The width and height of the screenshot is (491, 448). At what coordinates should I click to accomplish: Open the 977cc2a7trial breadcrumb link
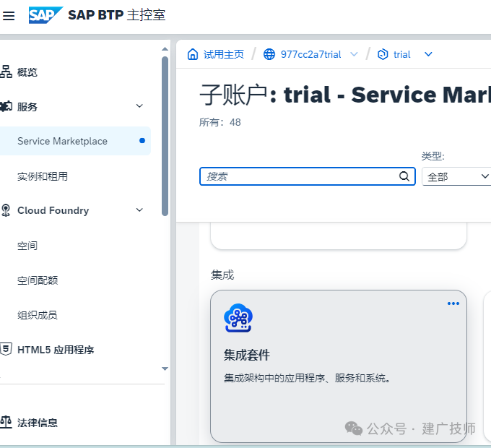point(310,54)
